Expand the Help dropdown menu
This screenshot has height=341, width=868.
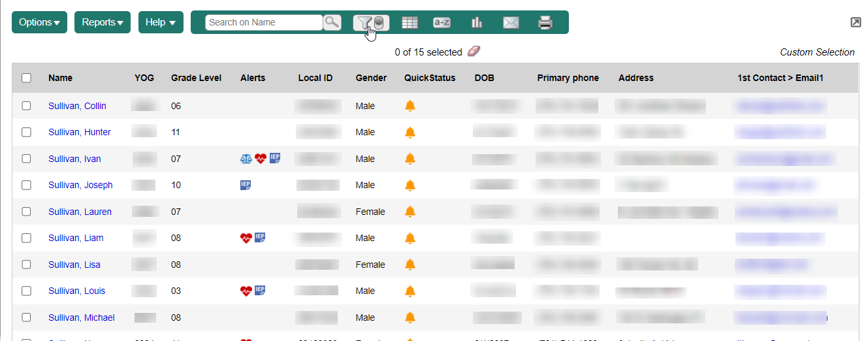(160, 22)
